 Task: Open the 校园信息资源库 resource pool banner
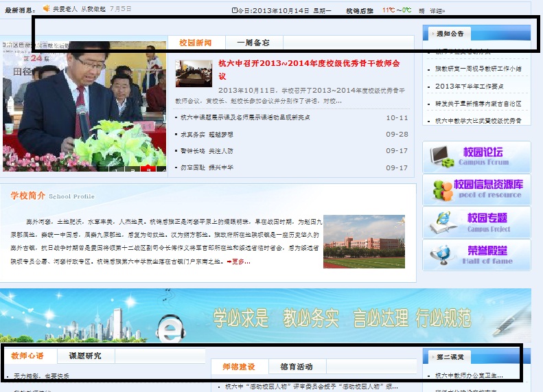476,189
